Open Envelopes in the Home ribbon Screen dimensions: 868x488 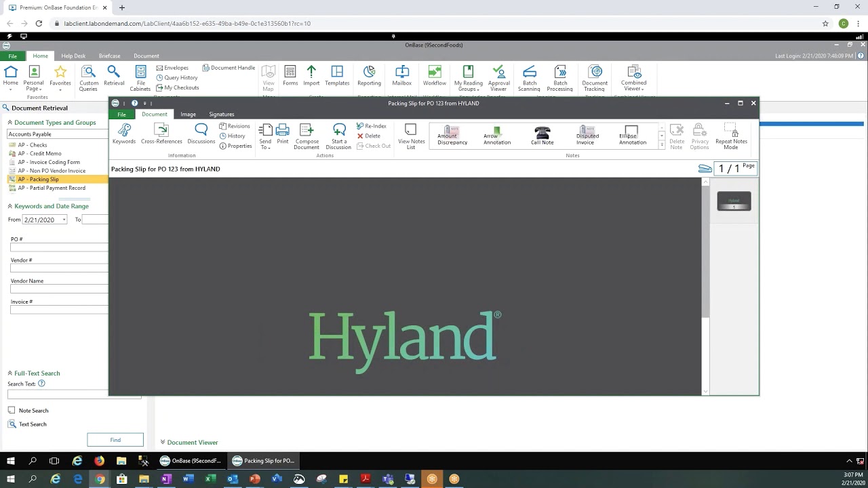click(x=172, y=68)
